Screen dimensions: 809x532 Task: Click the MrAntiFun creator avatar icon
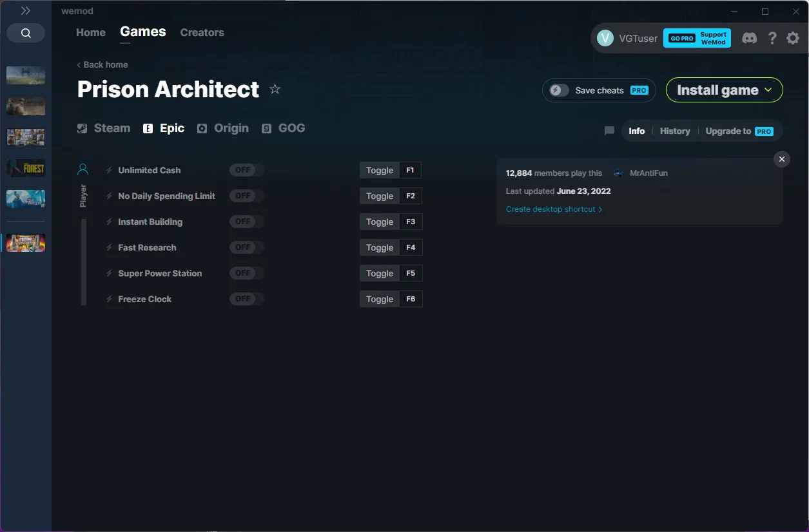pos(618,173)
